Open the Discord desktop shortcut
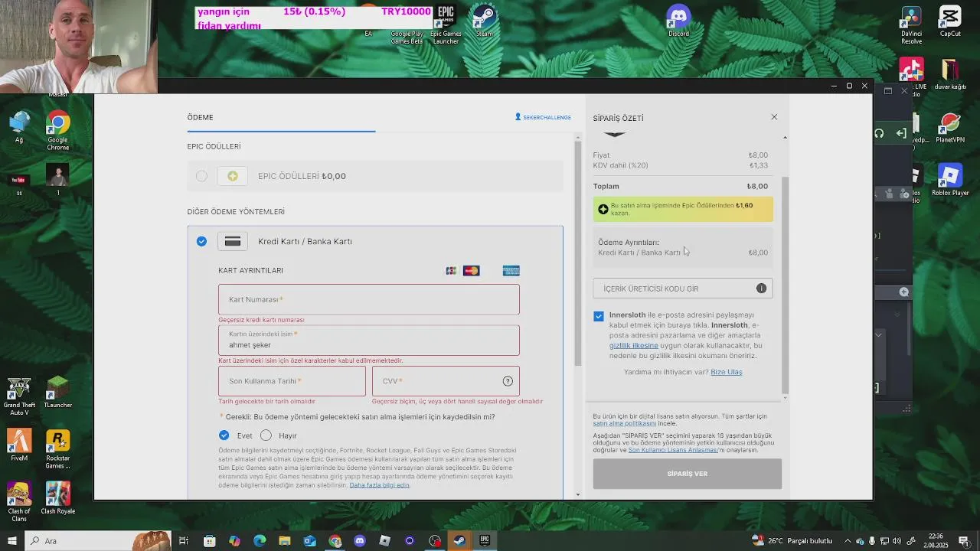 point(678,21)
